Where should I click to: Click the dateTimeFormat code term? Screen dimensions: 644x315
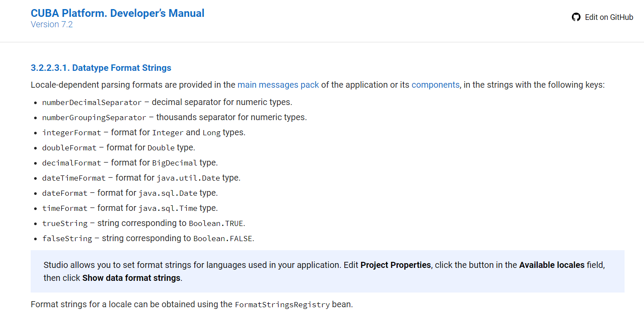[x=74, y=178]
